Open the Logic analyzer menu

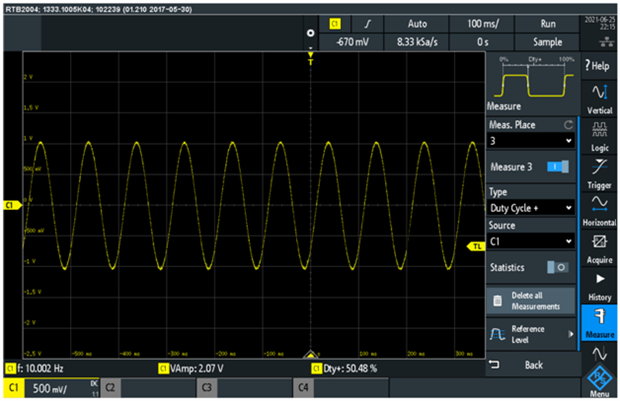pyautogui.click(x=600, y=137)
